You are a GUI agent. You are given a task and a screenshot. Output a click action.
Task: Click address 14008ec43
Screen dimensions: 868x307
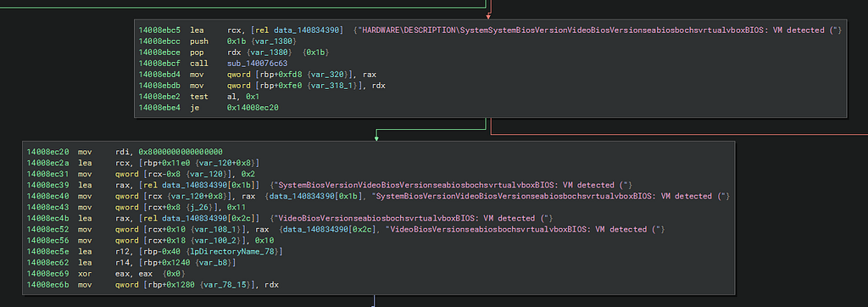click(49, 207)
